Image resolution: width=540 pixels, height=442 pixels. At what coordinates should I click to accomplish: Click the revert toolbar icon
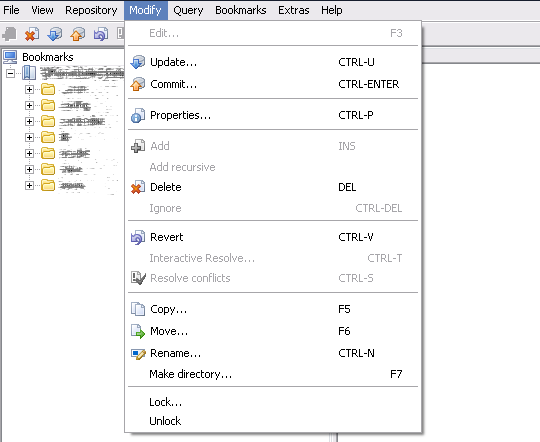point(101,34)
